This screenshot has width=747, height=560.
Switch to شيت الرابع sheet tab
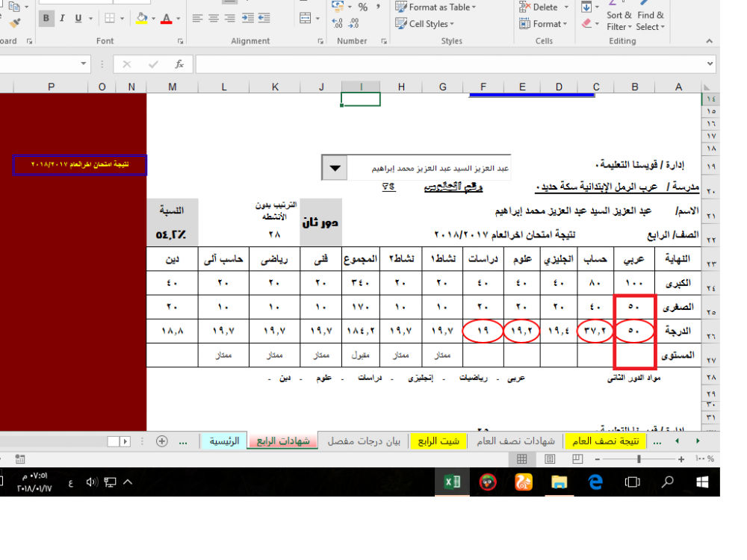click(438, 441)
